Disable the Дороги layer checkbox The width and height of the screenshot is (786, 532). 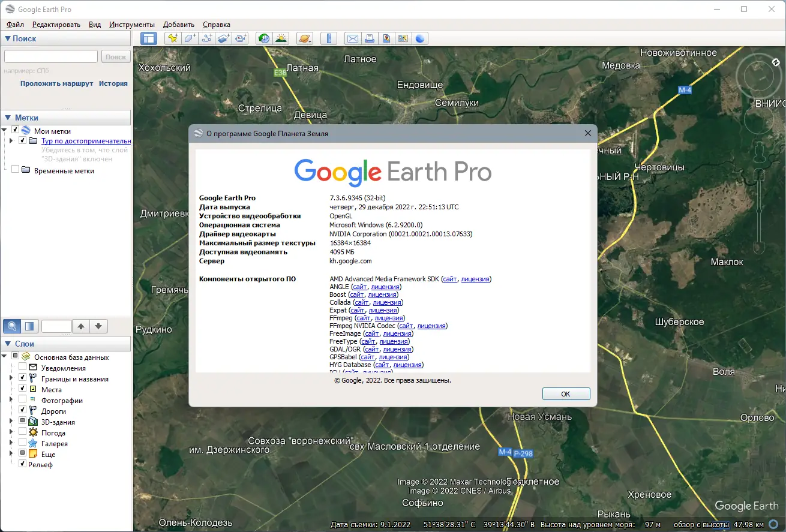(22, 410)
